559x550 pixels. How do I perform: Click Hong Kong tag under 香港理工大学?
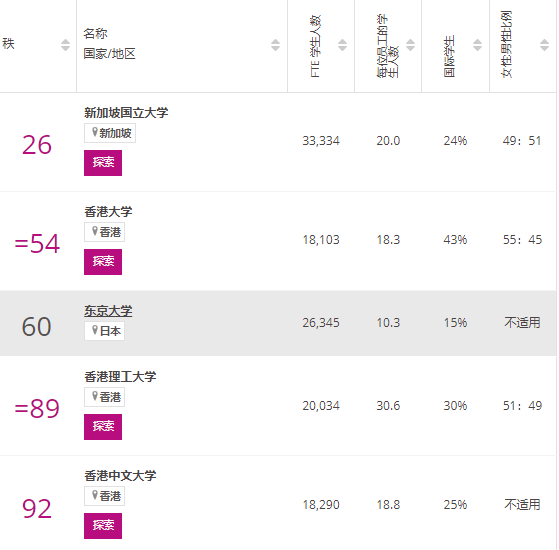click(x=104, y=397)
